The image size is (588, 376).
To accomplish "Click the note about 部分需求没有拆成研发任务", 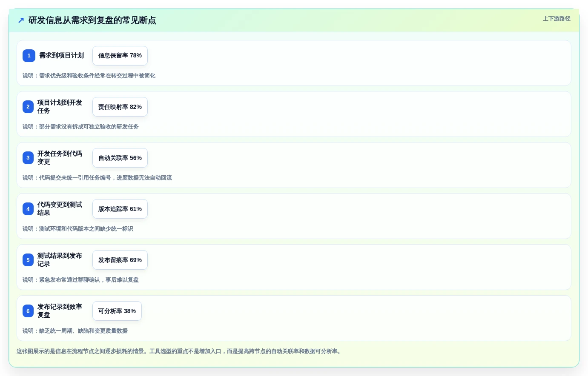I will click(80, 127).
